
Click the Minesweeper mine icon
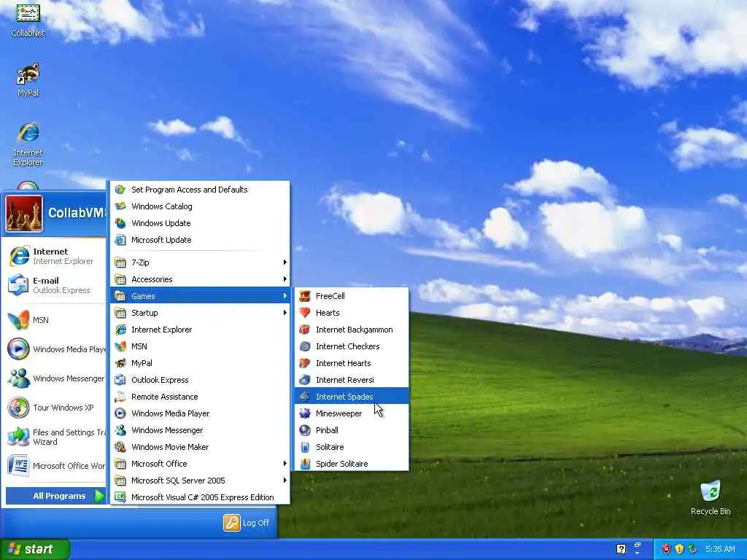(305, 413)
